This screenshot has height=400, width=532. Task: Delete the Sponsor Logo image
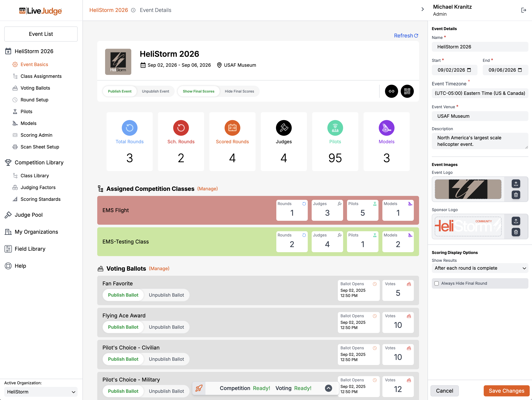click(x=516, y=232)
